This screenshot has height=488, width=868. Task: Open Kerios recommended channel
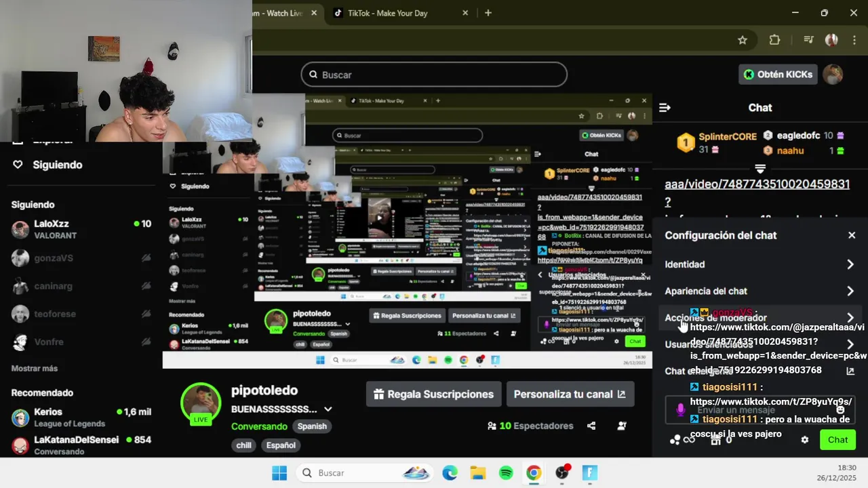pos(81,417)
